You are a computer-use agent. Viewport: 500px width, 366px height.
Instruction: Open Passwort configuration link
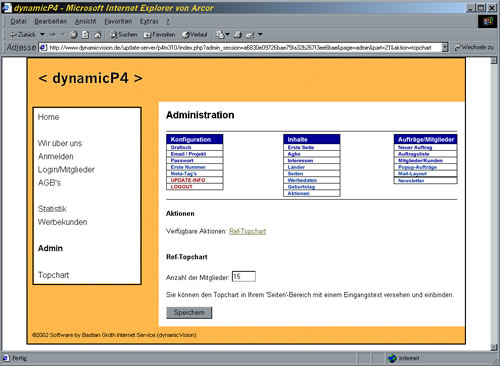[x=182, y=160]
